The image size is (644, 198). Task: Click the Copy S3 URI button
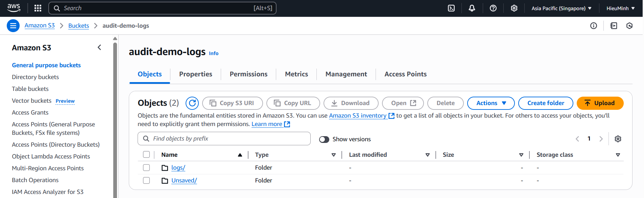click(x=233, y=103)
